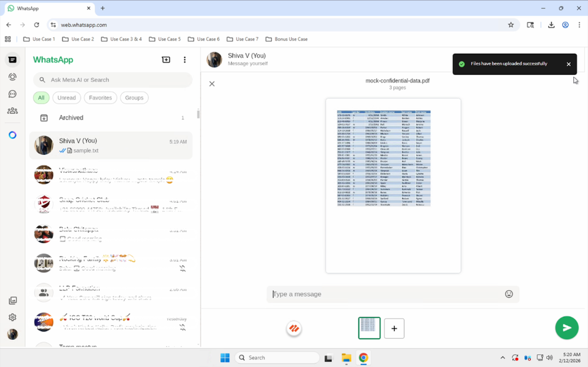Add another file with plus button
The image size is (588, 367).
point(394,328)
